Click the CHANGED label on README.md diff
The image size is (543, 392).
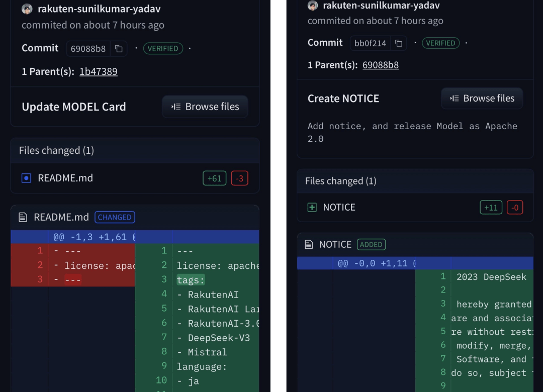tap(115, 217)
